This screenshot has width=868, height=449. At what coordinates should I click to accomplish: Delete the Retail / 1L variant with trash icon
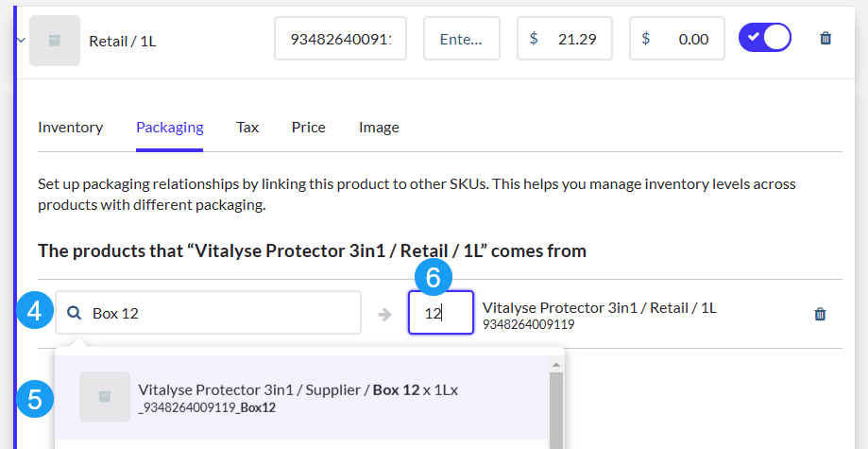click(825, 38)
